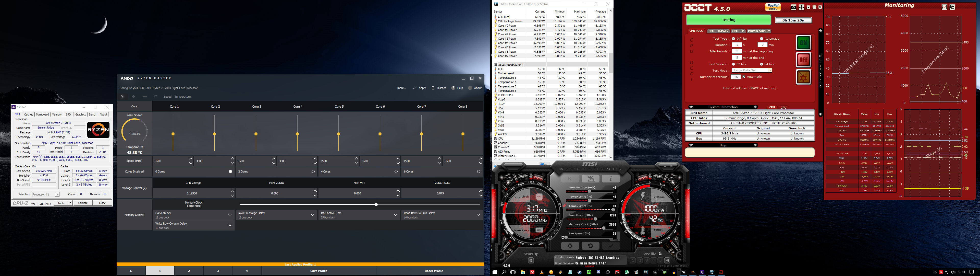Click Afterburner save profile floppy icon
Image resolution: width=980 pixels, height=276 pixels.
pyautogui.click(x=667, y=260)
